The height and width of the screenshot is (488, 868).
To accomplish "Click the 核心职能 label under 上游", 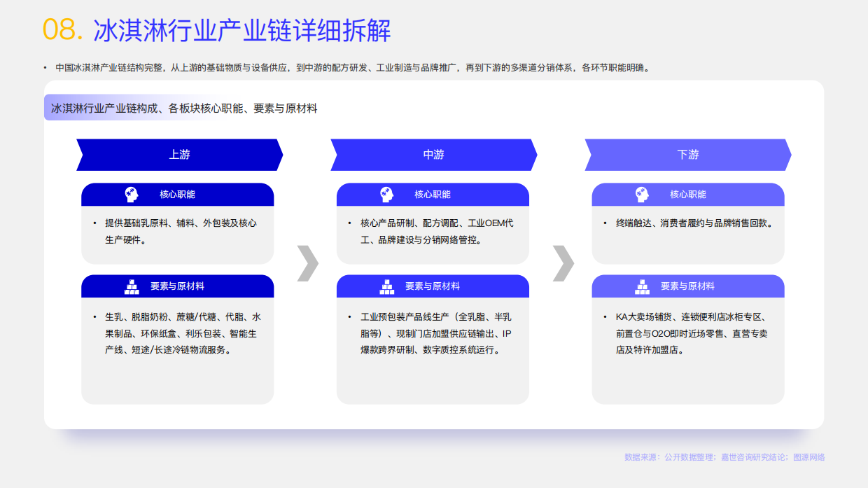I will (177, 195).
